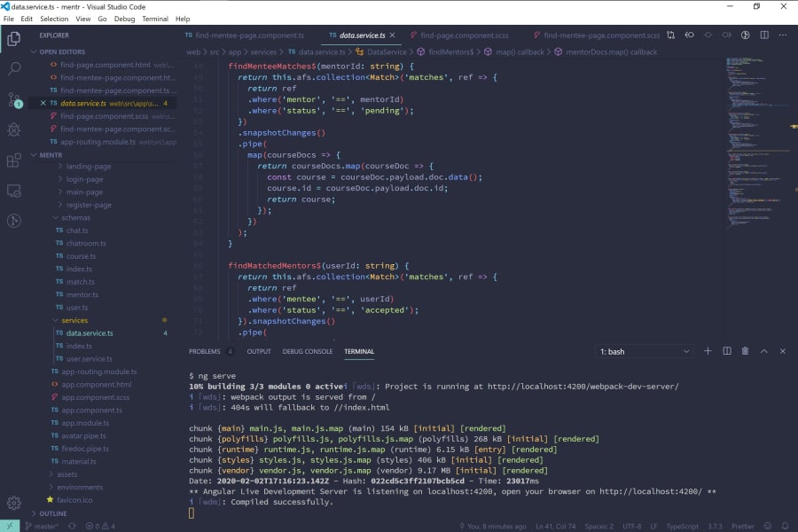The width and height of the screenshot is (798, 532).
Task: Open the Extensions view in activity bar
Action: click(x=13, y=160)
